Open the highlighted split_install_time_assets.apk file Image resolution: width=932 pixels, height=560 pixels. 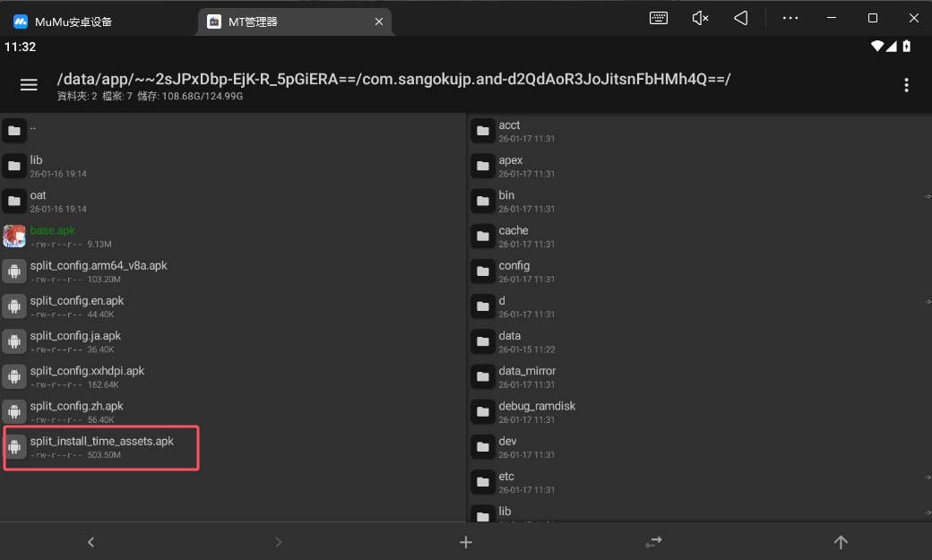coord(101,446)
